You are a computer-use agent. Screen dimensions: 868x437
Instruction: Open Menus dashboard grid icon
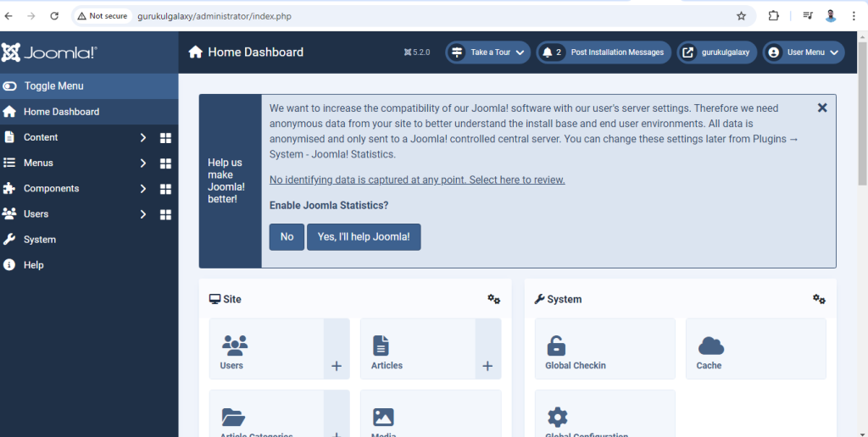point(165,163)
